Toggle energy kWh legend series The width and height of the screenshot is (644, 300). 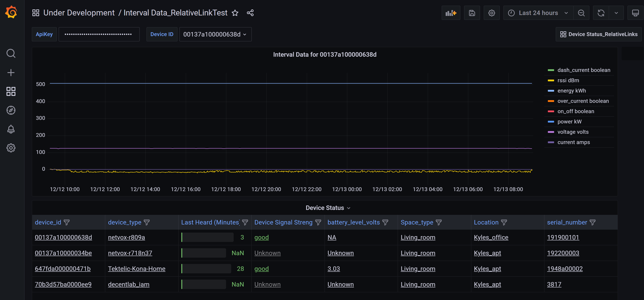tap(571, 91)
